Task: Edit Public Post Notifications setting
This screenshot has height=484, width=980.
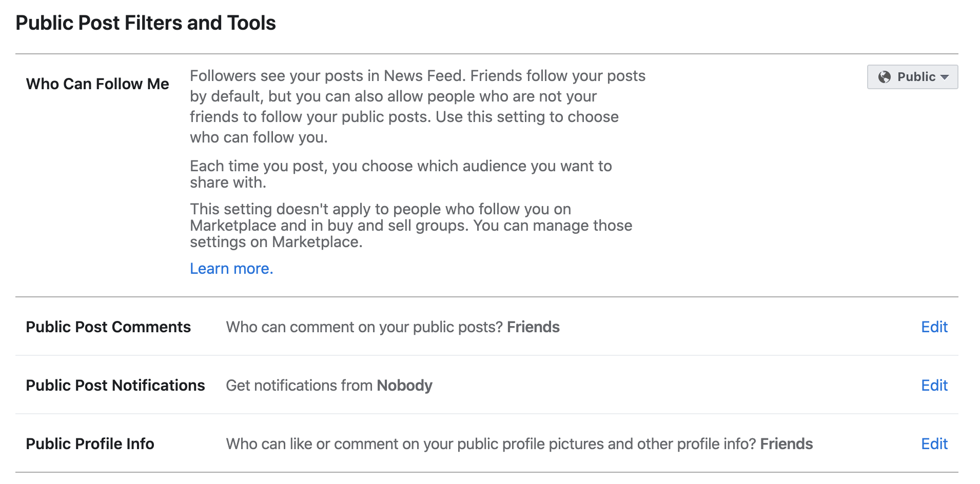Action: (934, 385)
